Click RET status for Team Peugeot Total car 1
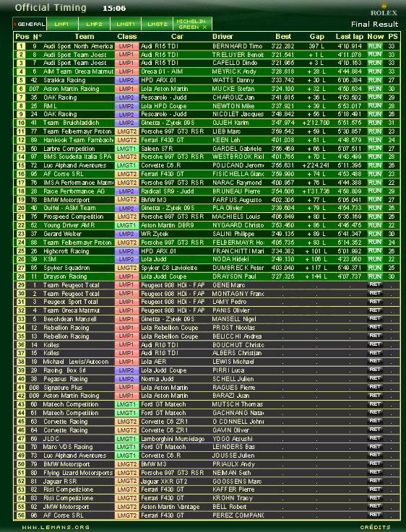 [x=375, y=284]
